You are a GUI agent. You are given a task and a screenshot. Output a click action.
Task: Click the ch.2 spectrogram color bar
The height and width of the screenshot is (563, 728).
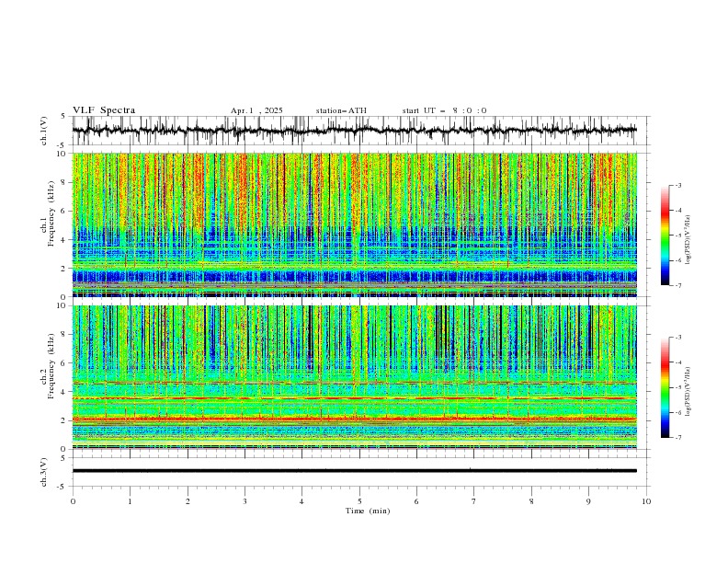point(665,387)
